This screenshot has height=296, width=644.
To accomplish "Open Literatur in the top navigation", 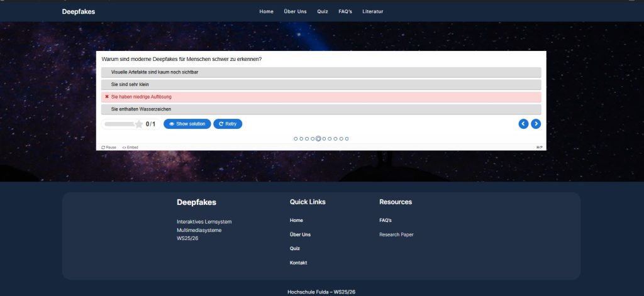I will pyautogui.click(x=372, y=11).
